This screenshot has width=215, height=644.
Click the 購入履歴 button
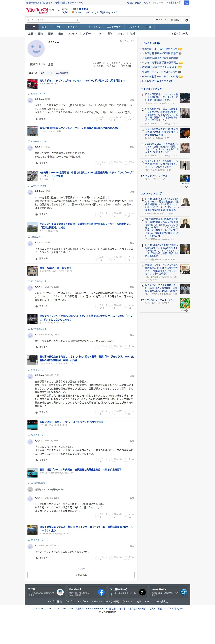175,20
